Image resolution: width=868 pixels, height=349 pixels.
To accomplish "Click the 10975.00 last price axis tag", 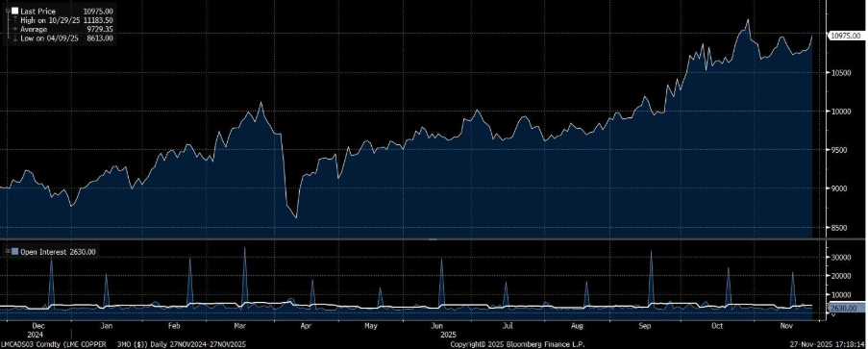I will [846, 36].
